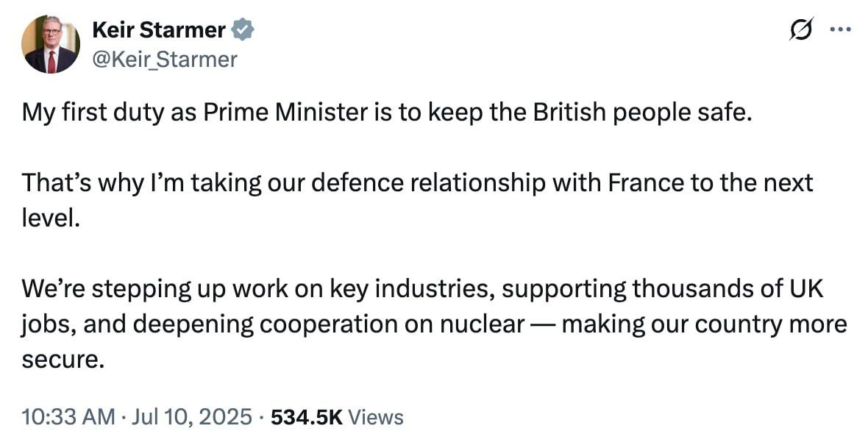Open the Grok explain-post icon
Screen dimensions: 868x434
(800, 30)
